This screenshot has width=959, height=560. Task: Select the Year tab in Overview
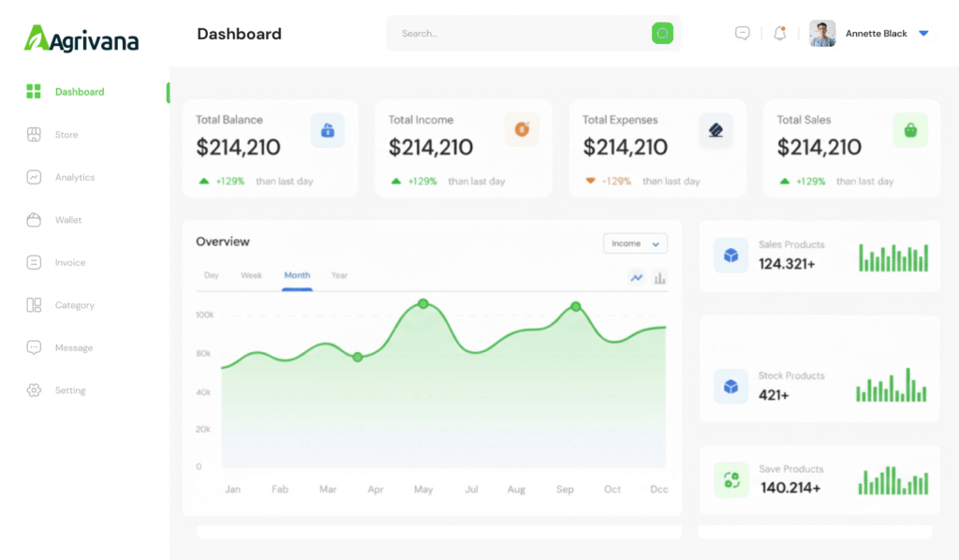tap(339, 275)
